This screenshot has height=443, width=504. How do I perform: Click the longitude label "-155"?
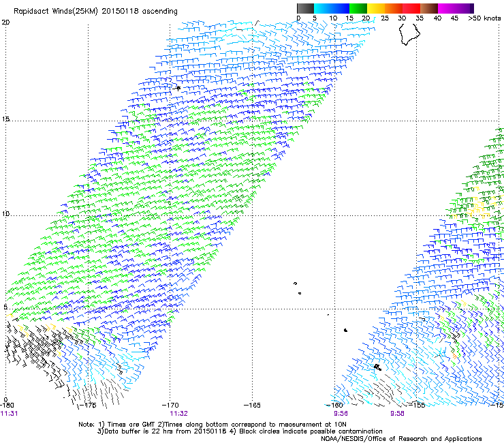(x=417, y=406)
